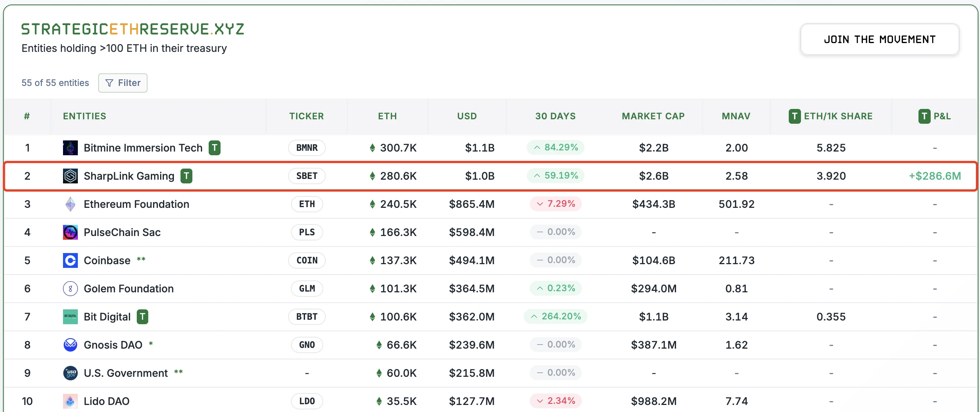980x412 pixels.
Task: Switch to the ETH column header
Action: pyautogui.click(x=387, y=116)
